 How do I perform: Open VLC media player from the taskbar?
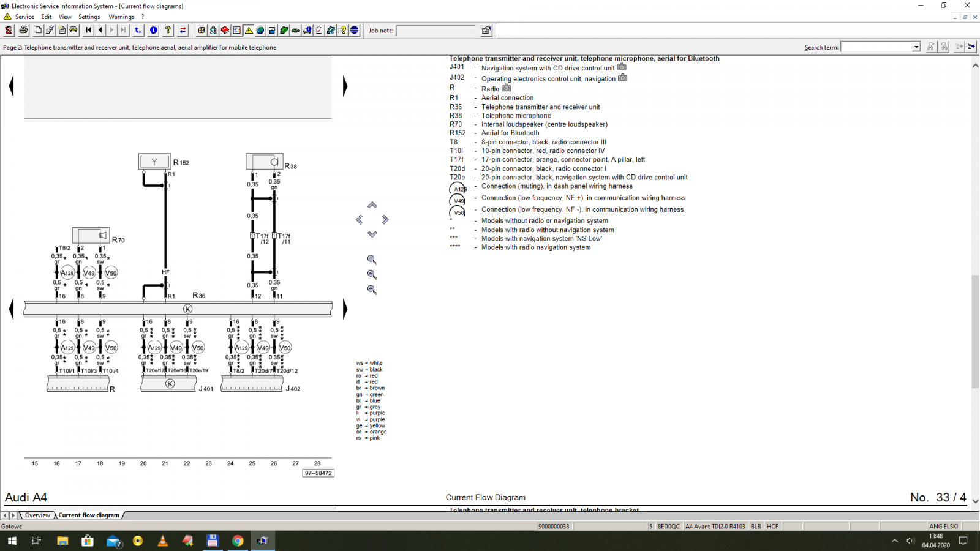162,541
